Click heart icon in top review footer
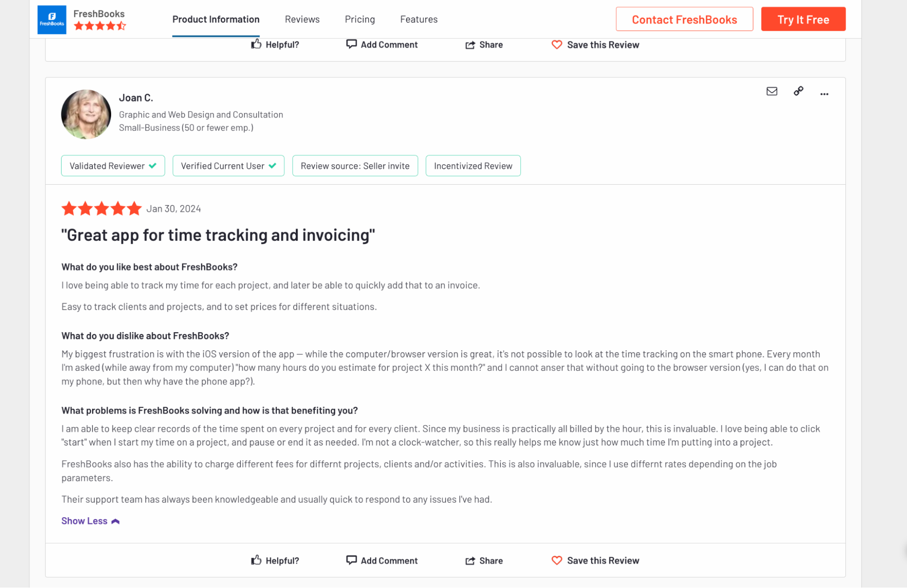 coord(557,44)
